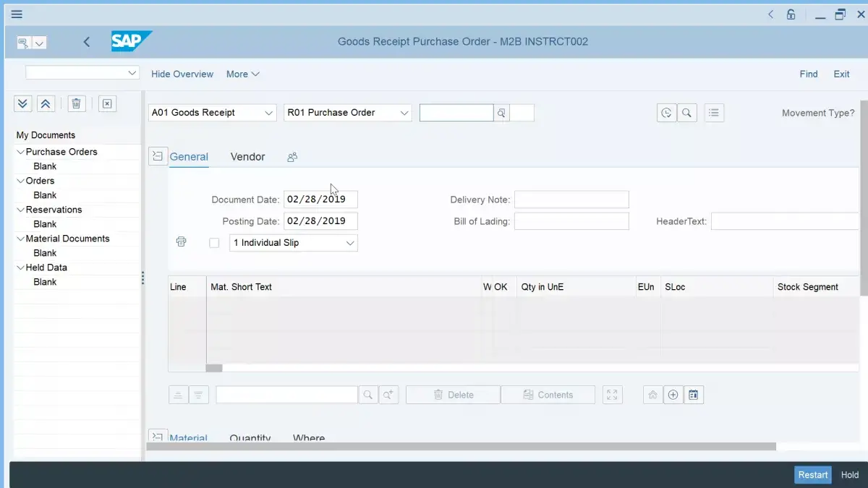Click the printer icon beside Individual Slip
The image size is (868, 488).
[181, 242]
